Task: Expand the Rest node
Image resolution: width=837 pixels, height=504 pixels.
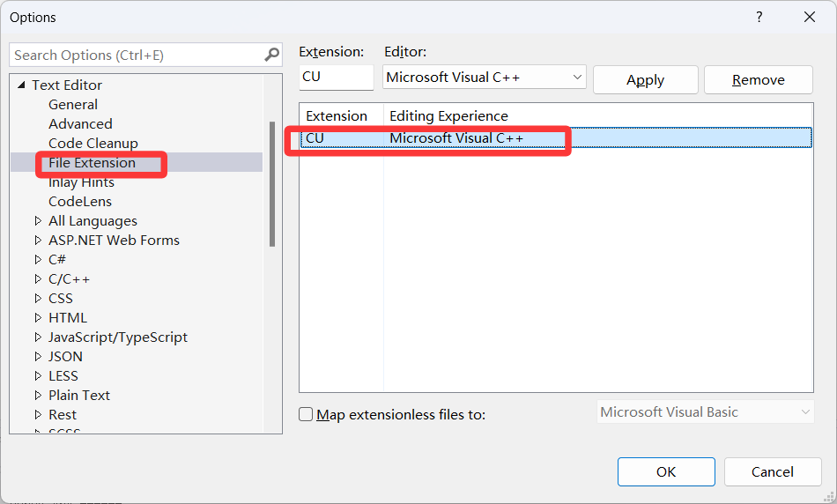Action: (38, 414)
